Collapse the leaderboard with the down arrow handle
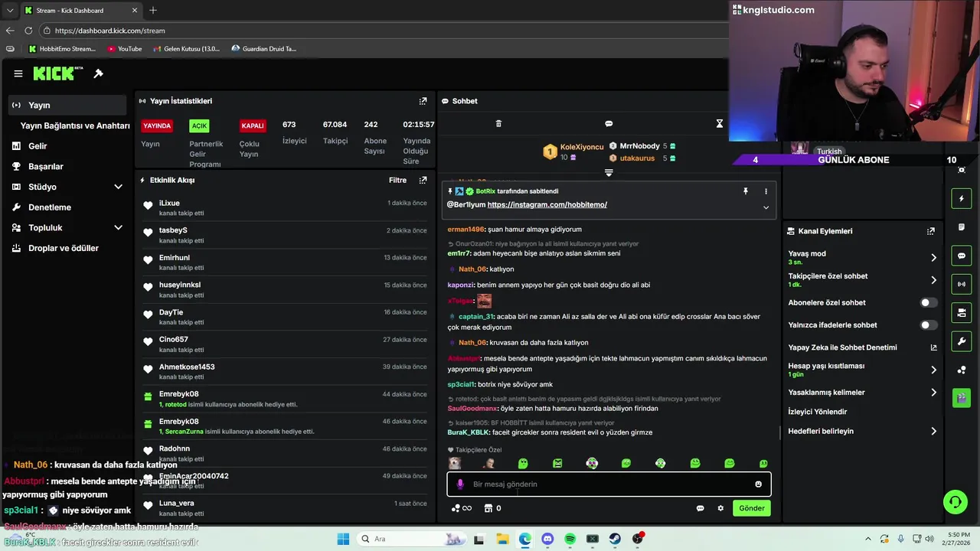980x551 pixels. point(609,173)
